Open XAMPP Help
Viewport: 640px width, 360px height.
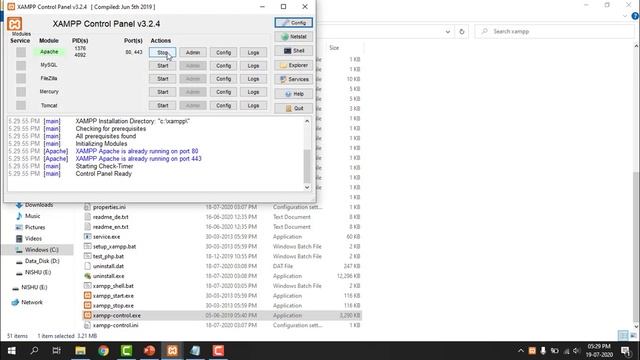pos(293,94)
